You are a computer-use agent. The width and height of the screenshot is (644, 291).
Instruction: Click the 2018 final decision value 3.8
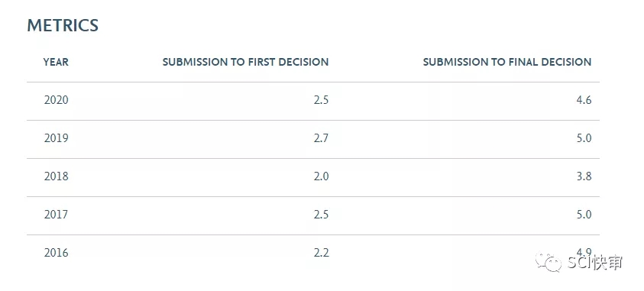tap(584, 176)
